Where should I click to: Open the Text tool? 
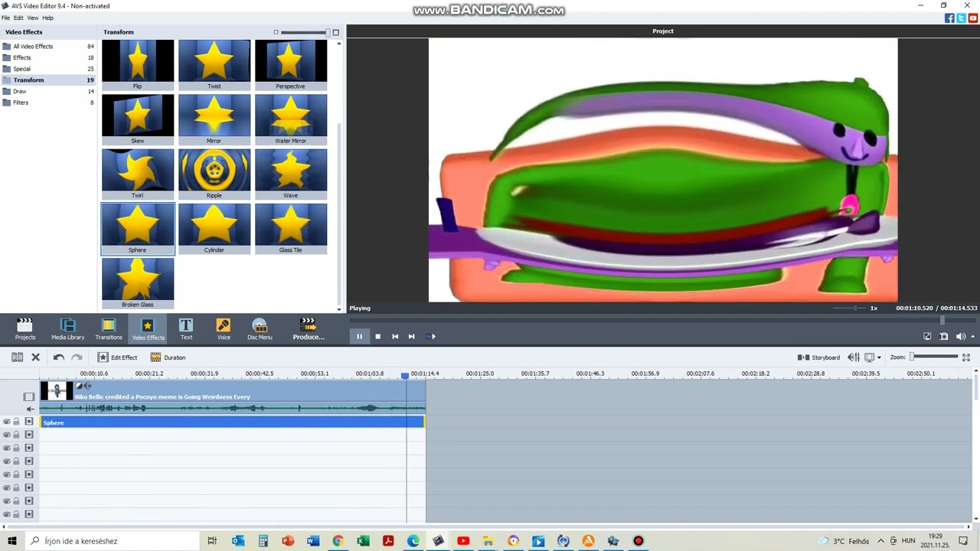tap(186, 329)
